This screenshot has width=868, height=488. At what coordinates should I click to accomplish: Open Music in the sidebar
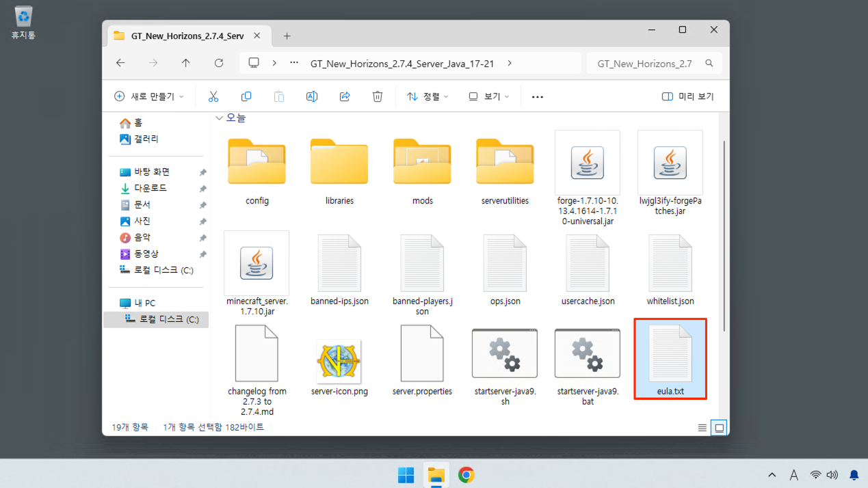(x=135, y=237)
